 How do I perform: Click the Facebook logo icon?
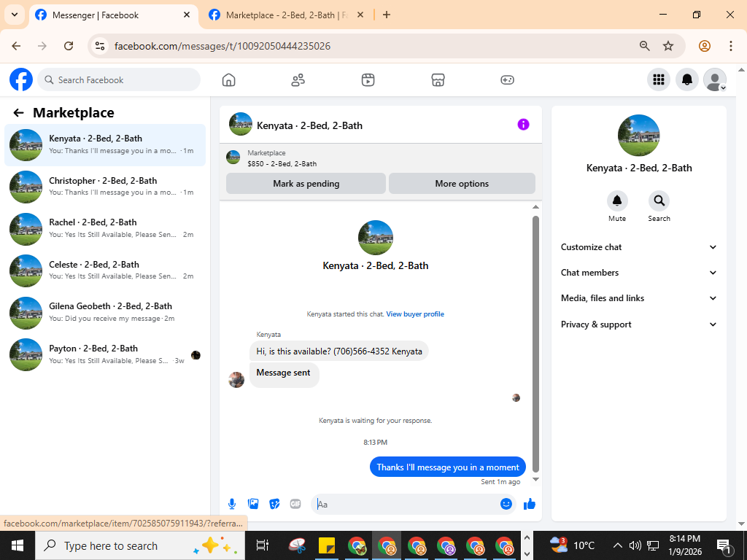point(21,79)
